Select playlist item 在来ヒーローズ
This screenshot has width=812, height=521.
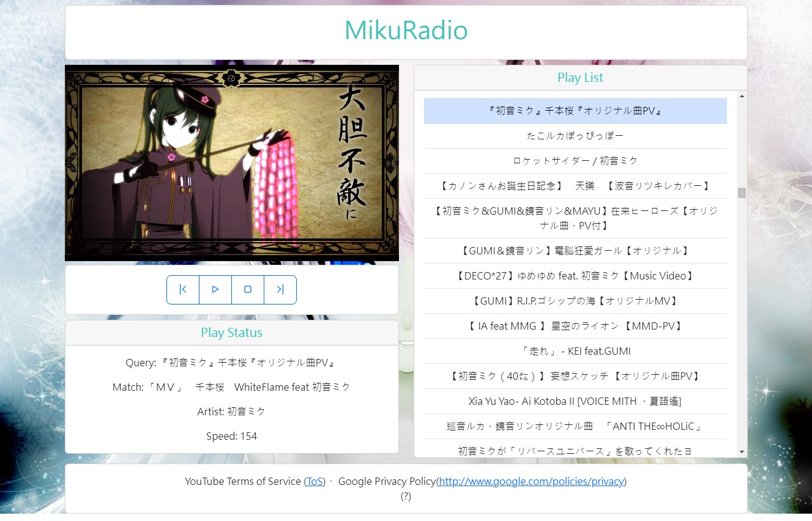coord(575,218)
